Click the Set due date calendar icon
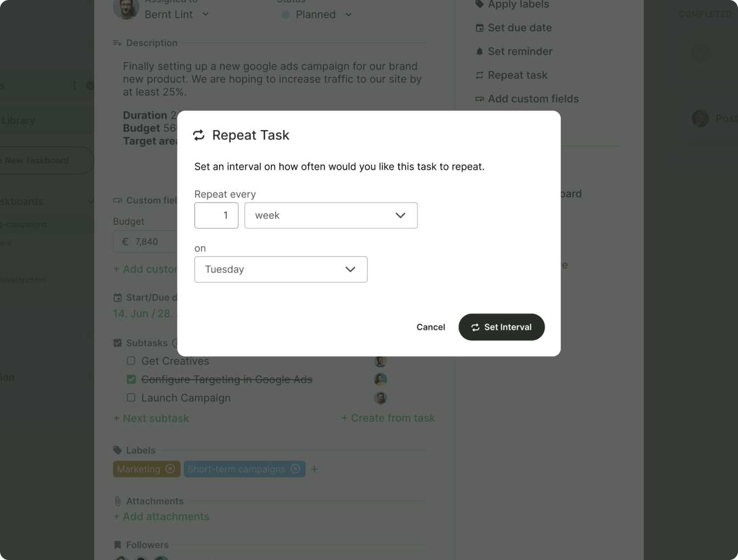 [x=479, y=28]
